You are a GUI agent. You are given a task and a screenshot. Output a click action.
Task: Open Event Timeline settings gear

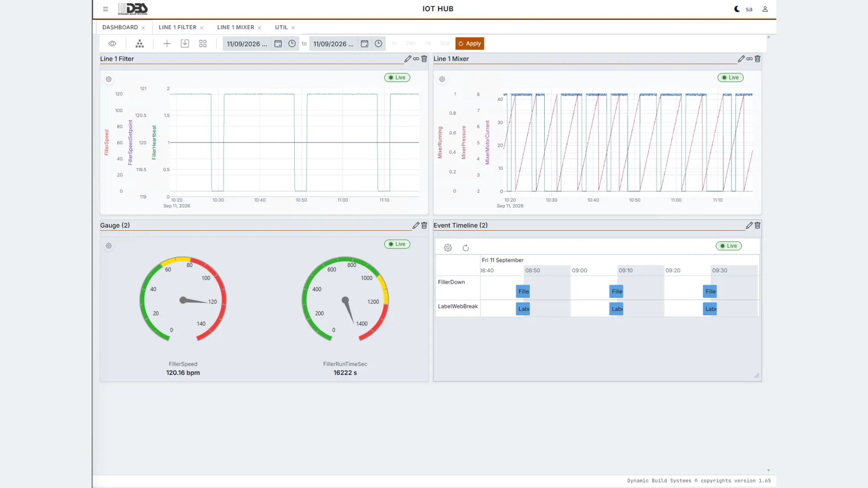pyautogui.click(x=448, y=248)
